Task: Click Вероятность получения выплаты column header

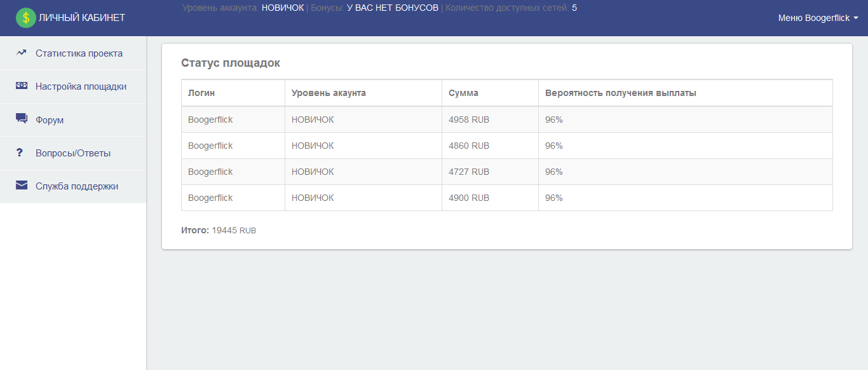Action: [621, 93]
